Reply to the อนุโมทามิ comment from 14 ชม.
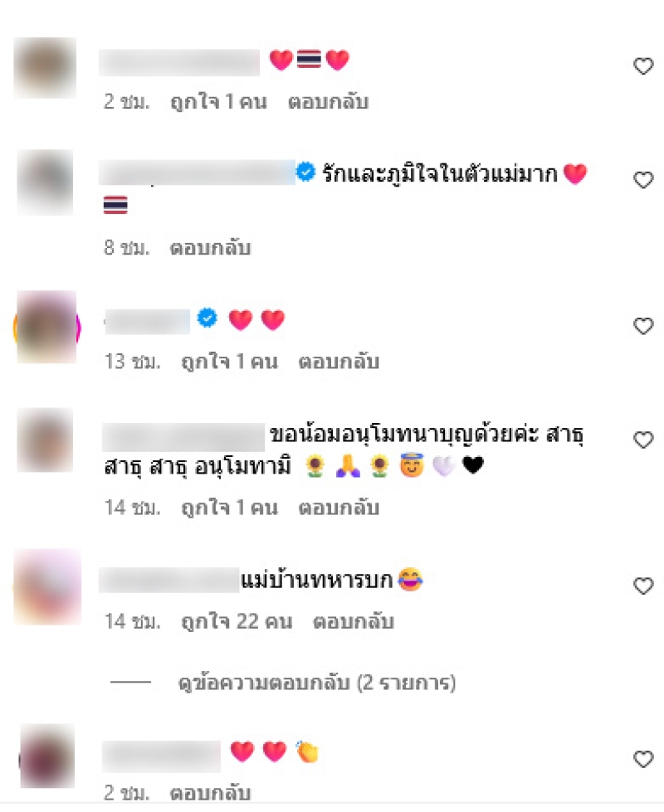 (339, 508)
